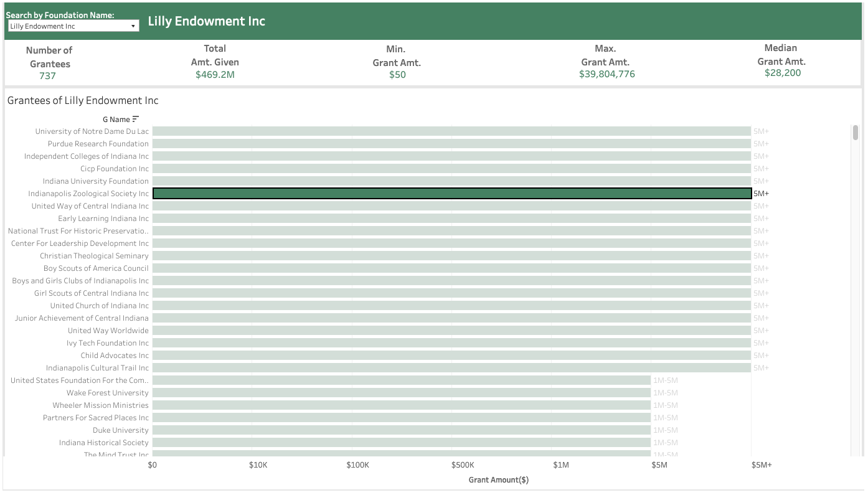Click 'Indiana University Foundation' grantee label
The height and width of the screenshot is (495, 868).
[x=96, y=181]
